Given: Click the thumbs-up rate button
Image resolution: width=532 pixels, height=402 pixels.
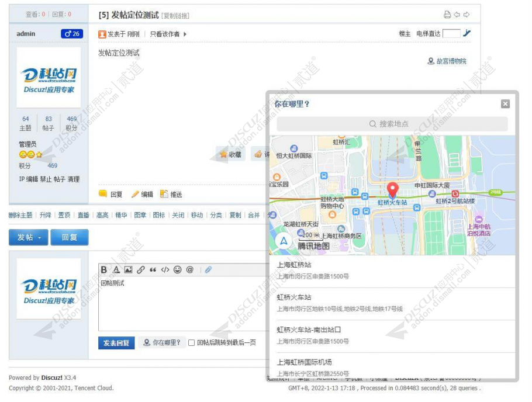Looking at the screenshot, I should [260, 154].
